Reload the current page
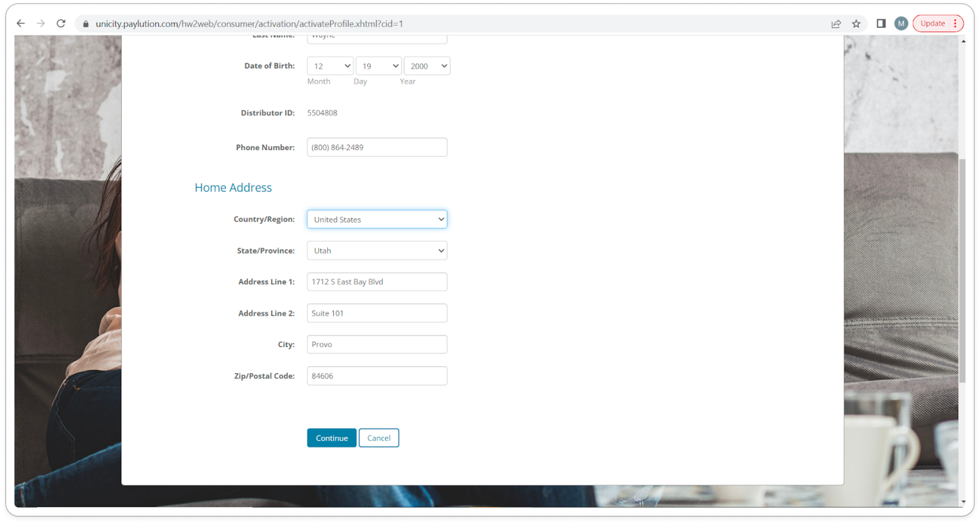 coord(61,24)
